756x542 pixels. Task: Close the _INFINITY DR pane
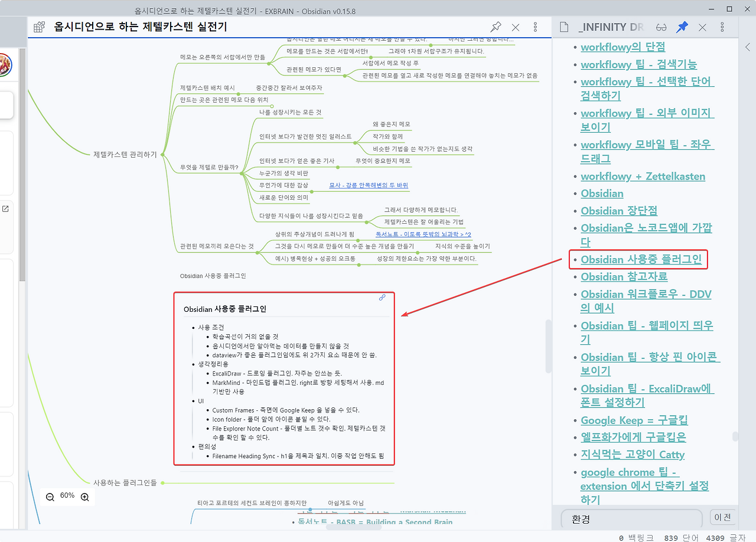point(702,27)
